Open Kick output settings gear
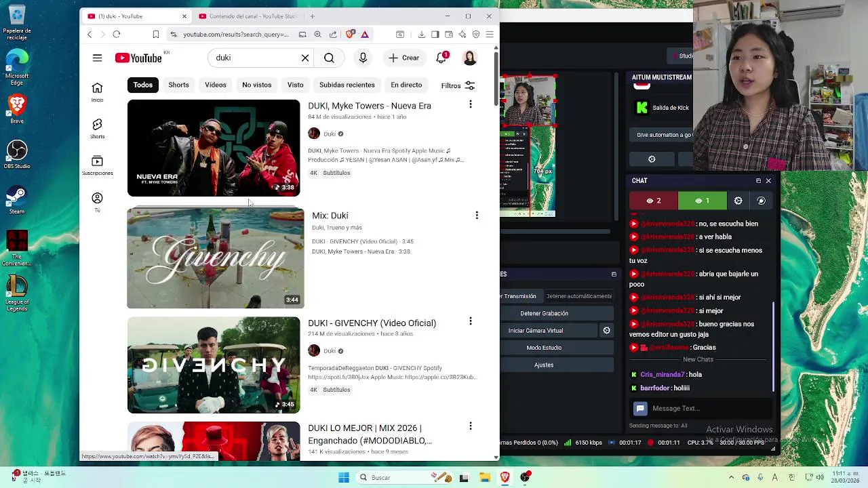 coord(652,159)
